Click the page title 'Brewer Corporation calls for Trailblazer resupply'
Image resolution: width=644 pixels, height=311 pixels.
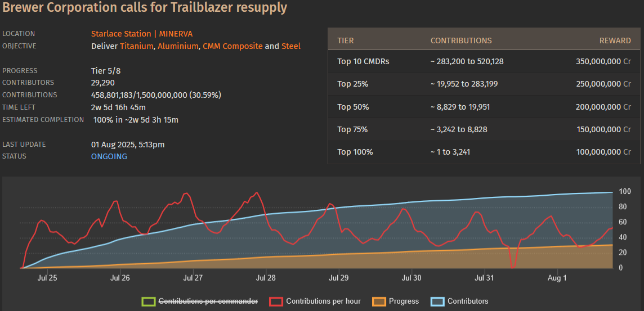[x=145, y=7]
